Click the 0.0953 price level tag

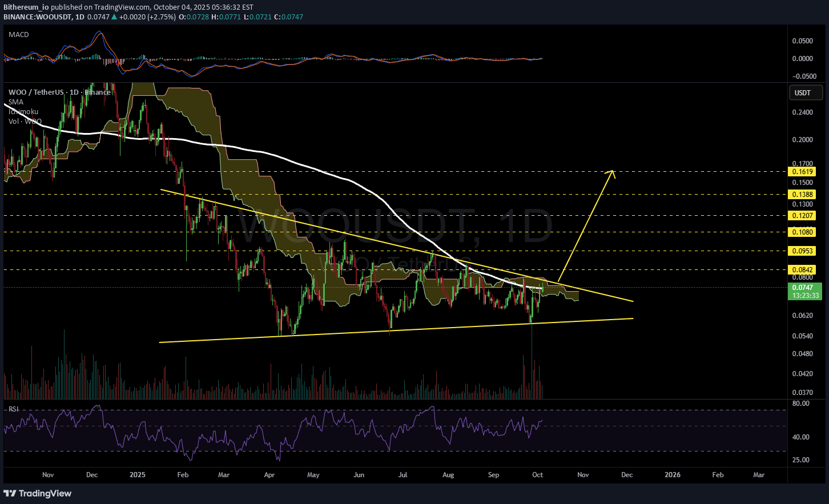click(802, 251)
